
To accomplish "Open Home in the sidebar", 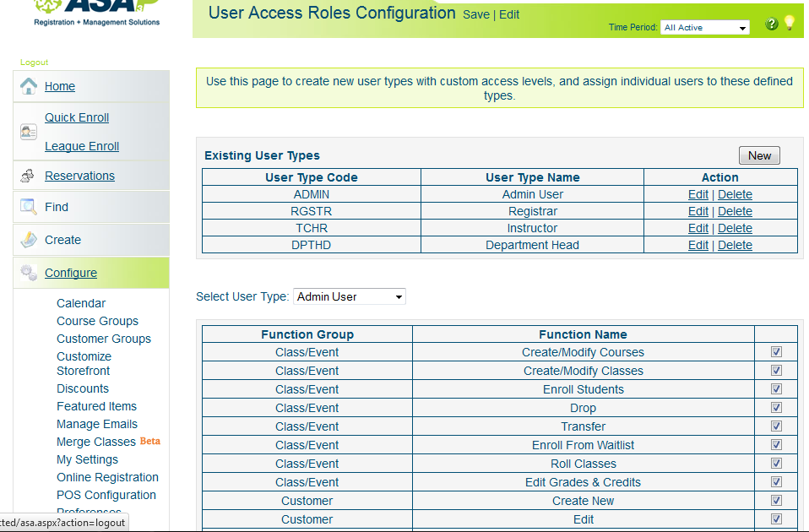I will tap(60, 86).
